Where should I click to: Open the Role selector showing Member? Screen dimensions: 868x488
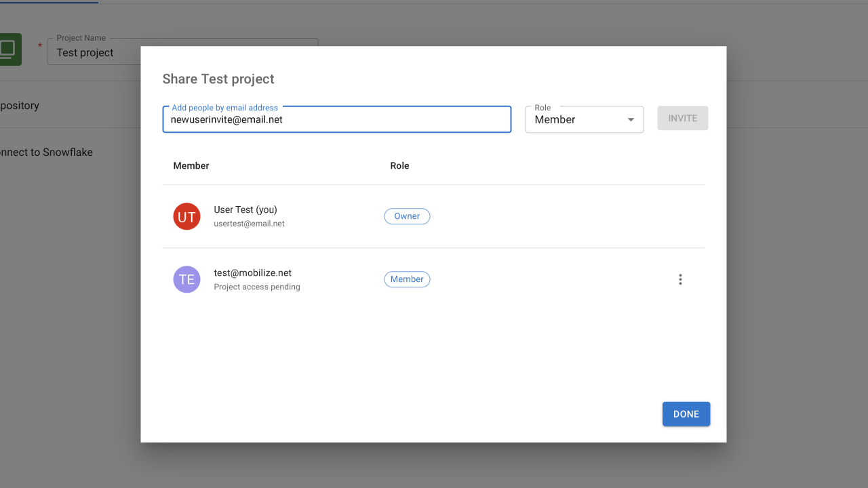tap(576, 120)
